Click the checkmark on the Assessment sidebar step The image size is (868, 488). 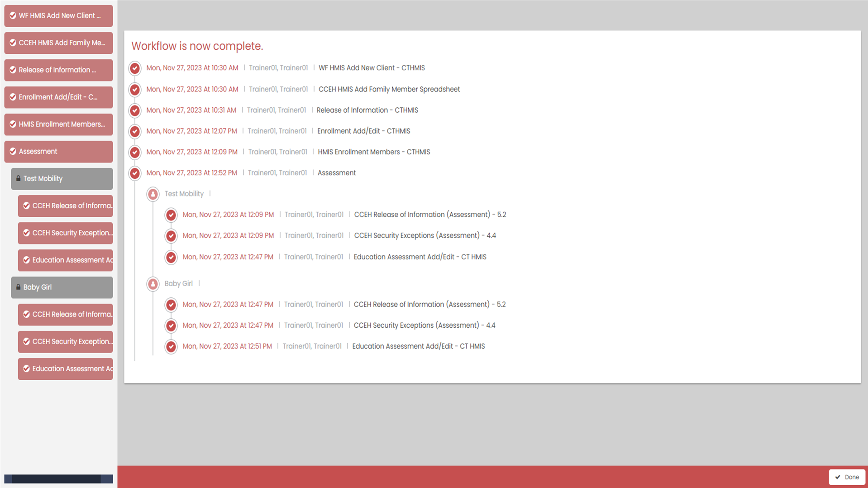point(13,151)
